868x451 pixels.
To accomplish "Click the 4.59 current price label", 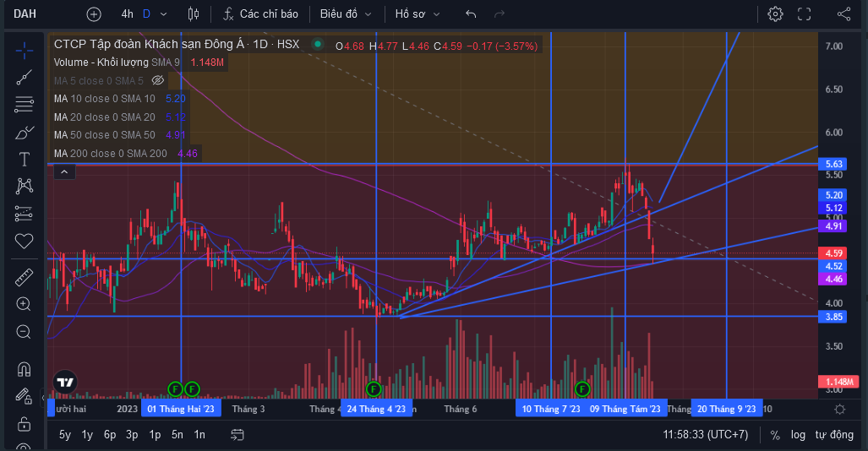I will (x=833, y=253).
